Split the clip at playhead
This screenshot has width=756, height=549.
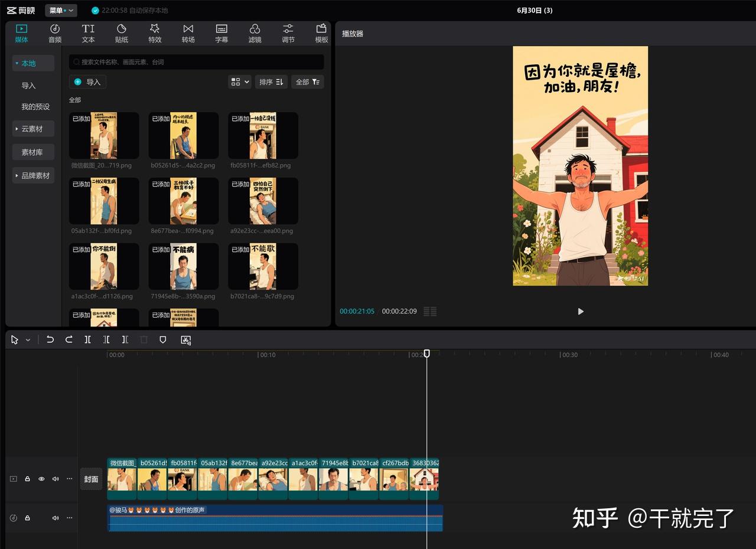point(87,339)
